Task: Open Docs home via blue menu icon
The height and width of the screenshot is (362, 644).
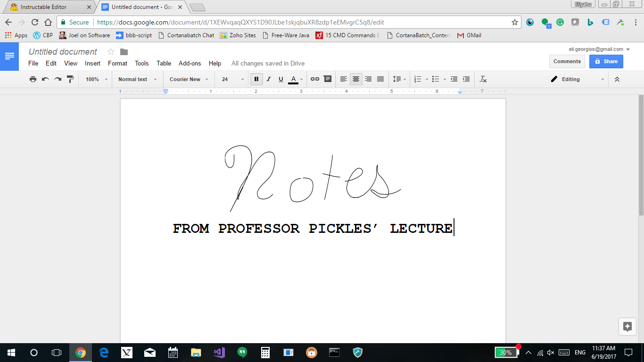Action: [x=9, y=56]
